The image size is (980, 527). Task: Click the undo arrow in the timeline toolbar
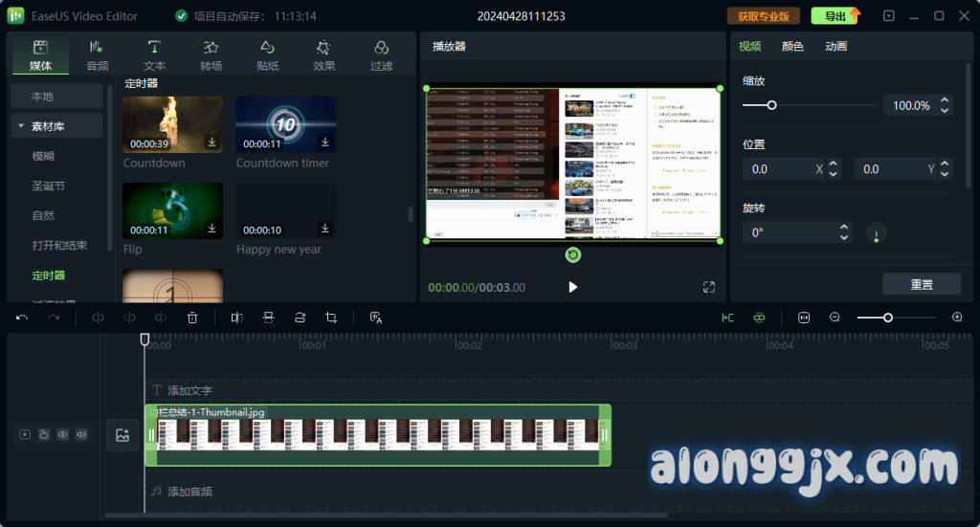pyautogui.click(x=23, y=318)
